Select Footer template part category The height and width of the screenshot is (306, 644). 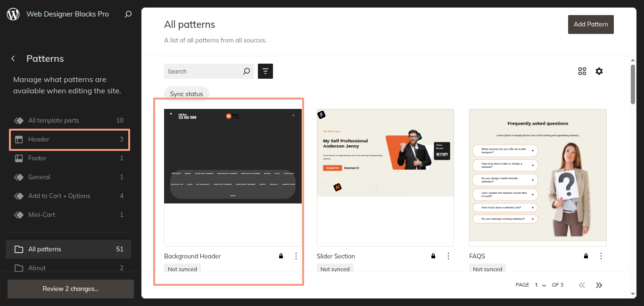coord(69,158)
